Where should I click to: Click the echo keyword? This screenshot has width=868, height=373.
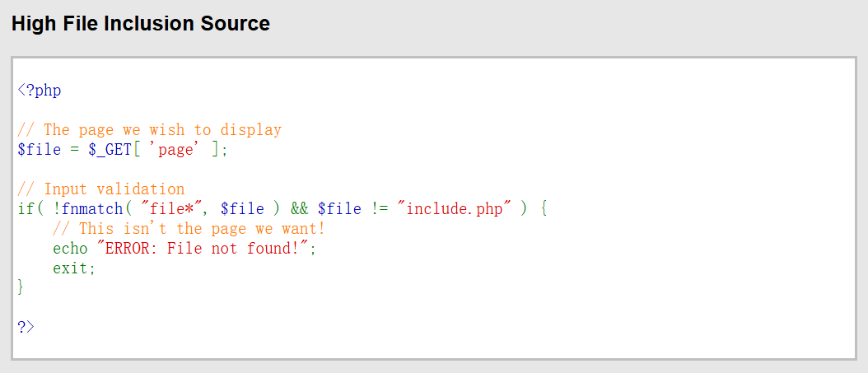point(70,248)
